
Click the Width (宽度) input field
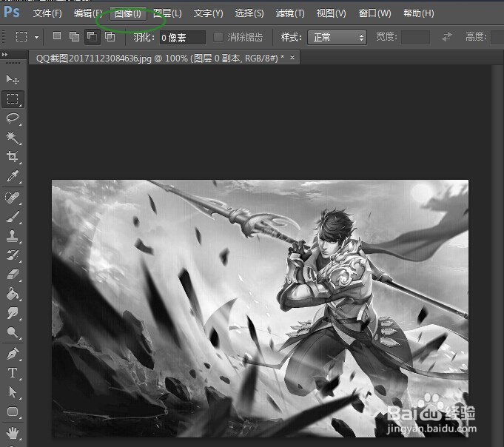tap(415, 37)
